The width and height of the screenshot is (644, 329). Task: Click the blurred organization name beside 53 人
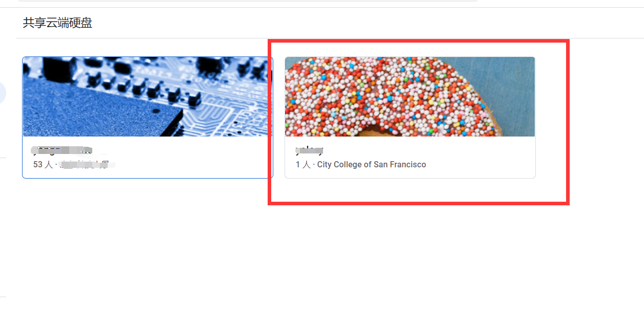87,165
